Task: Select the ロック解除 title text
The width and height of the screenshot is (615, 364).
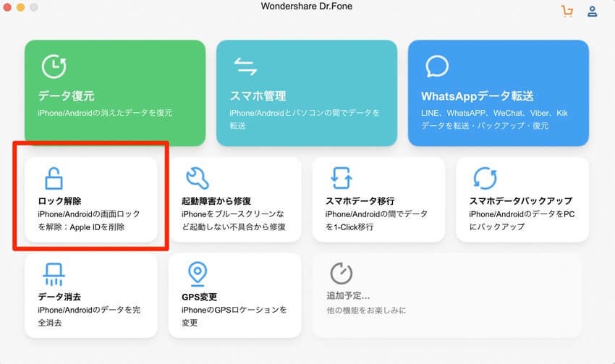Action: point(59,201)
